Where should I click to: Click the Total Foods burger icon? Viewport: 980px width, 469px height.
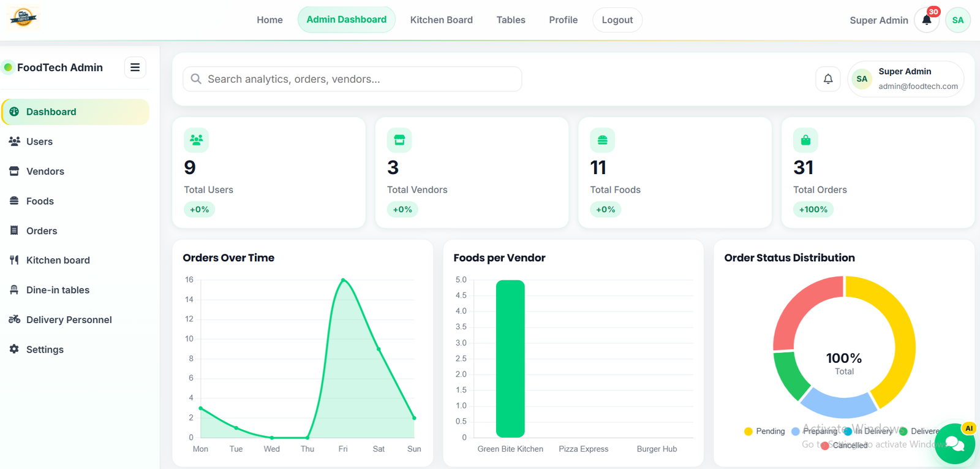click(x=603, y=140)
